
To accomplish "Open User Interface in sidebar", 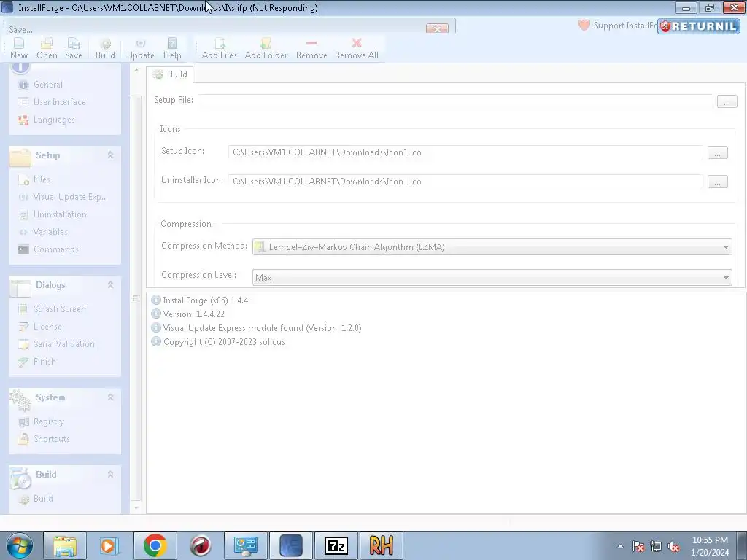I will (52, 102).
